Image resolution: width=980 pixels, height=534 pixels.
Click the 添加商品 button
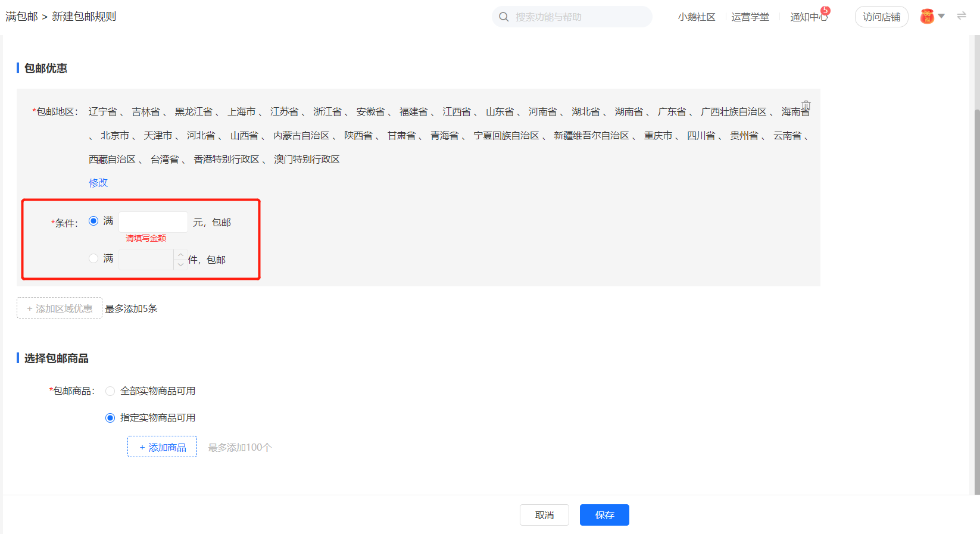tap(162, 447)
